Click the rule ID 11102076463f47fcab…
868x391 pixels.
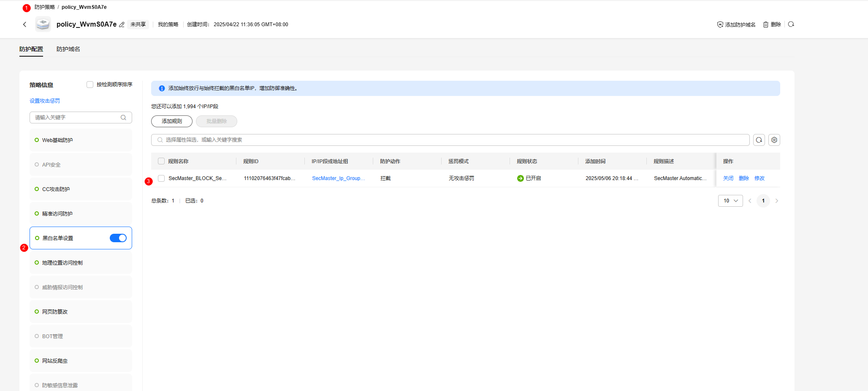(x=270, y=178)
